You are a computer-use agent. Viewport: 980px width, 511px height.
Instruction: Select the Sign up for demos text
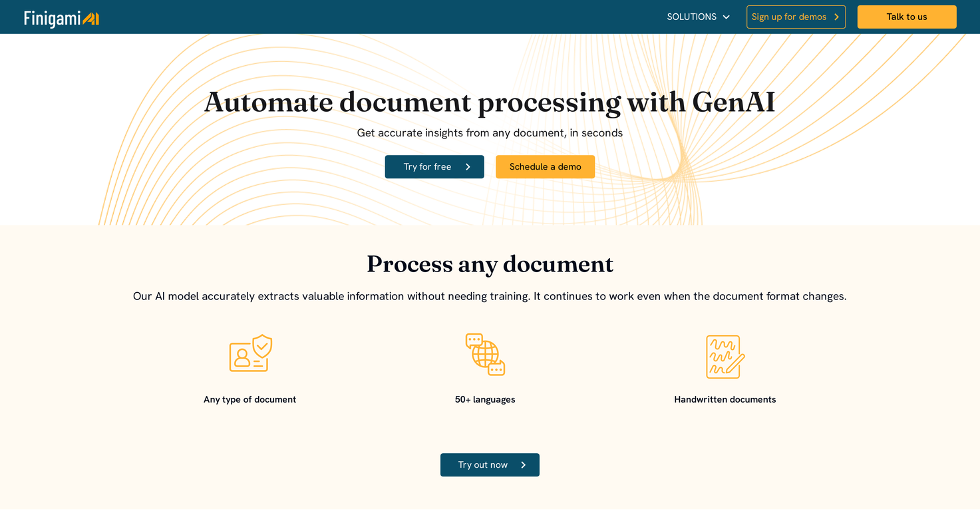[788, 17]
